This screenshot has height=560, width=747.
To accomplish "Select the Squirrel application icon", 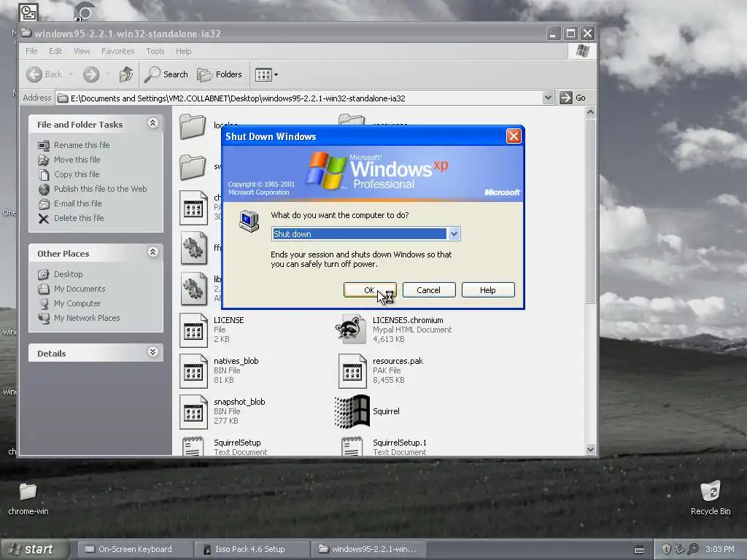I will (352, 411).
